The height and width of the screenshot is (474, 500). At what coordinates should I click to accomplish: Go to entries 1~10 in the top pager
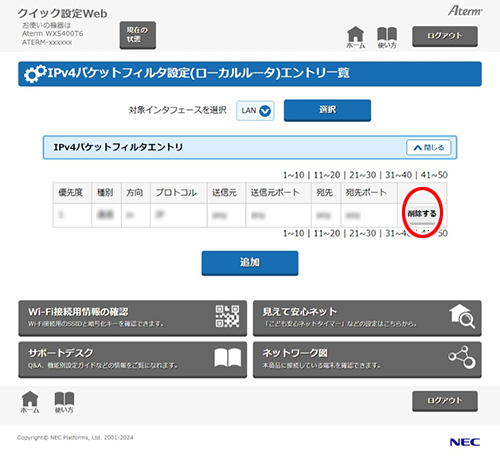[x=294, y=175]
